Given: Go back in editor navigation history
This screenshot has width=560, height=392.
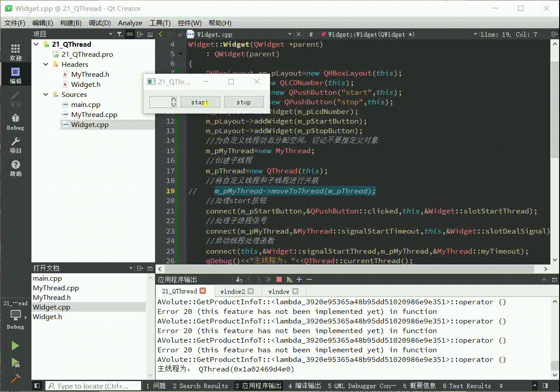Looking at the screenshot, I should click(160, 34).
